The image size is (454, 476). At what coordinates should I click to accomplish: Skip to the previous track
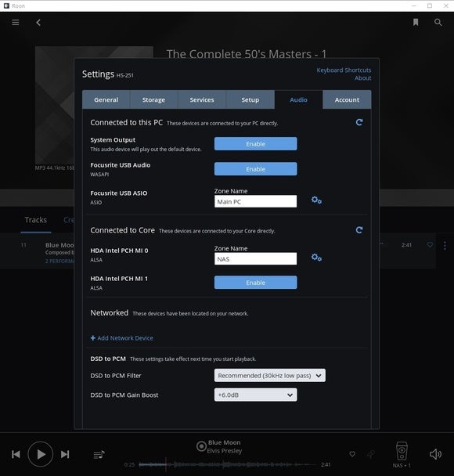(x=16, y=454)
